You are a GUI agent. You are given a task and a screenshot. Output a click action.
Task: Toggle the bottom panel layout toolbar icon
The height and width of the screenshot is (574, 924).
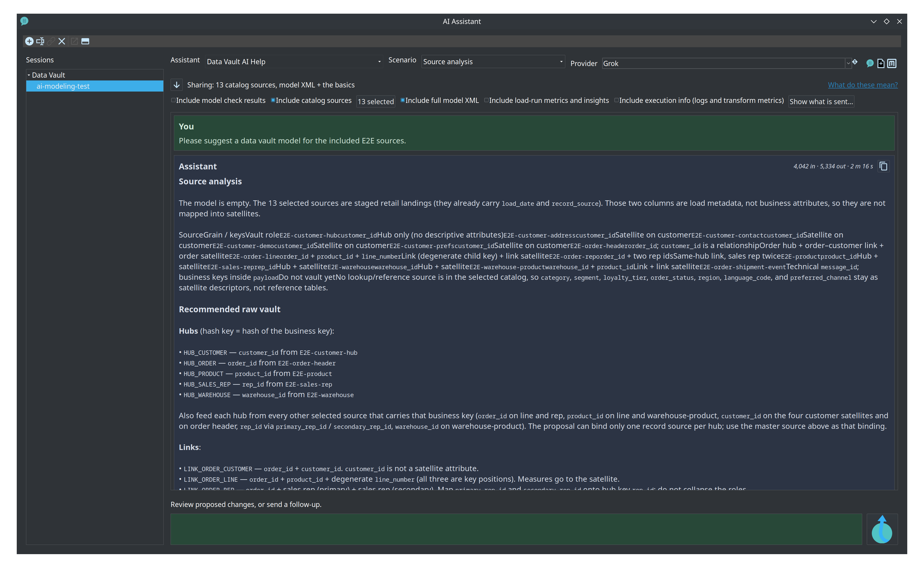[x=85, y=41]
